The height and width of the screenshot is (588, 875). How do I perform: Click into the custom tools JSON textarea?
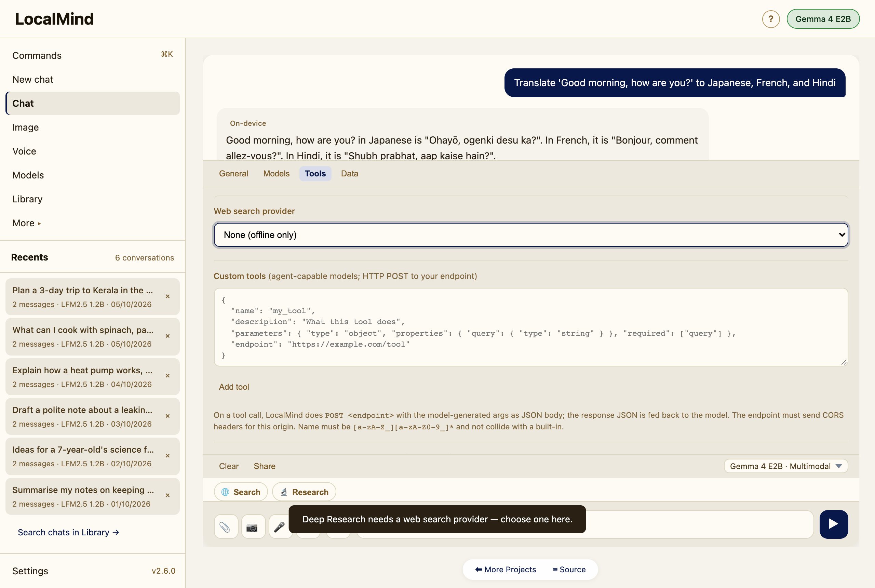pyautogui.click(x=531, y=327)
